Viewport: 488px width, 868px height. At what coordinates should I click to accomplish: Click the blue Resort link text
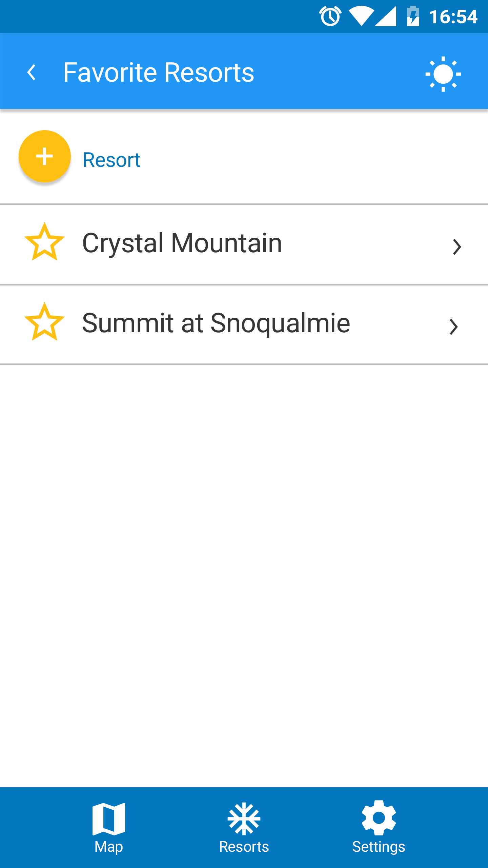[111, 160]
